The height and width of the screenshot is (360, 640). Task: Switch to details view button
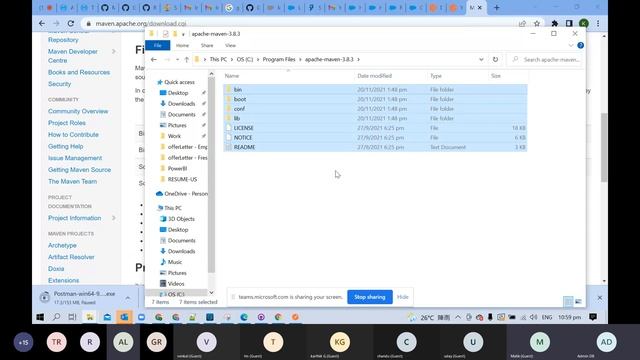[x=568, y=302]
